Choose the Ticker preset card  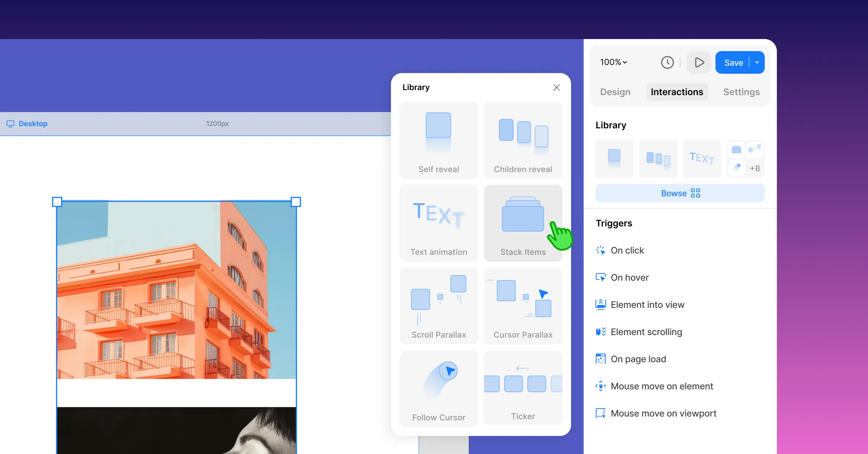pos(523,387)
